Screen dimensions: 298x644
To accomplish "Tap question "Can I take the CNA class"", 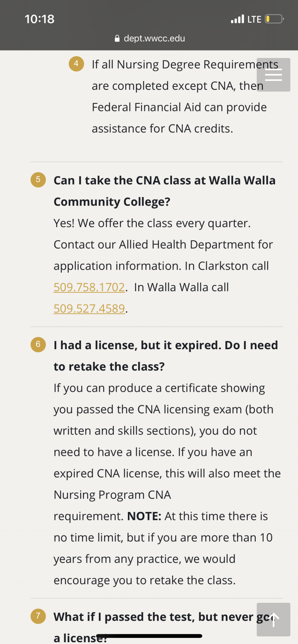I will point(164,191).
